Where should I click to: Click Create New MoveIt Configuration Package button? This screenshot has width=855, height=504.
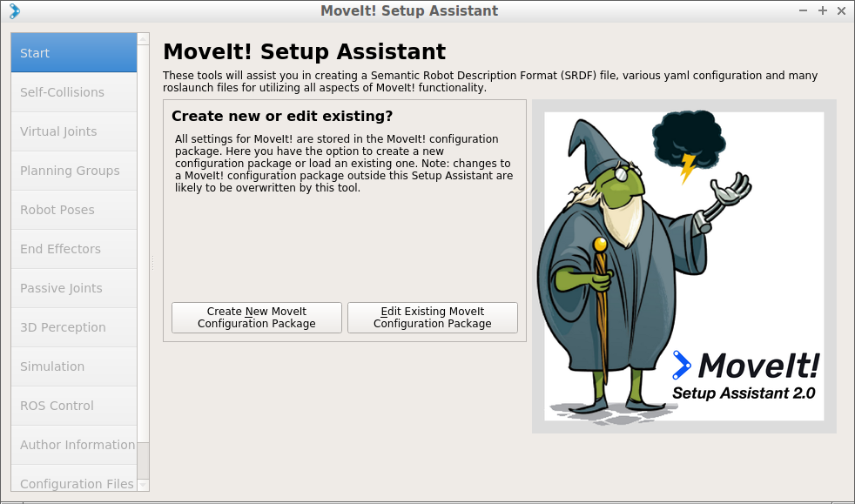(256, 318)
